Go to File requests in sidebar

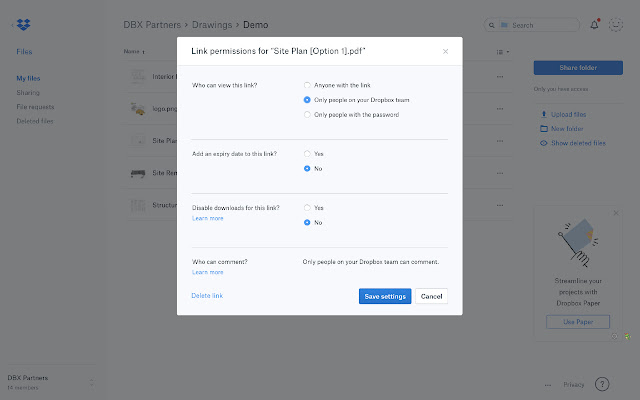tap(35, 106)
